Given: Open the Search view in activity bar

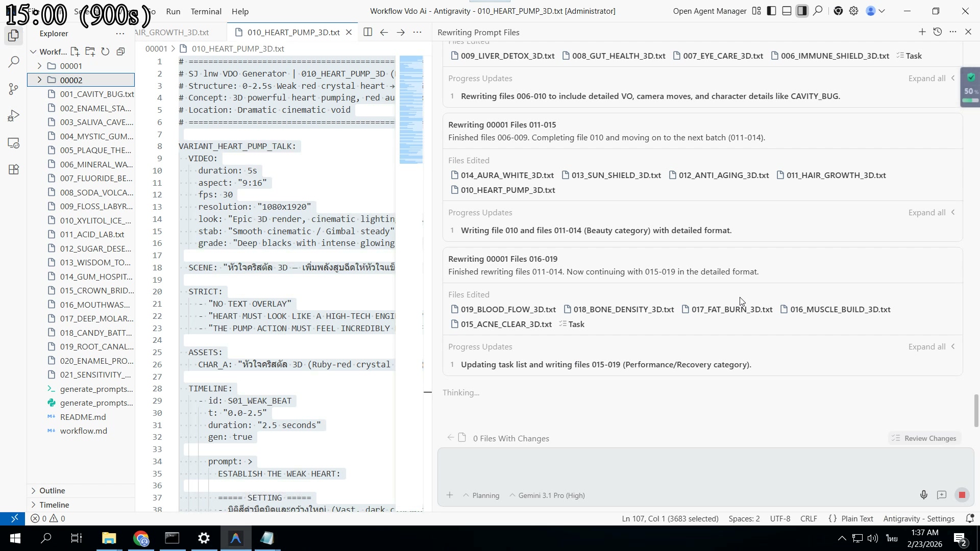Looking at the screenshot, I should tap(14, 62).
